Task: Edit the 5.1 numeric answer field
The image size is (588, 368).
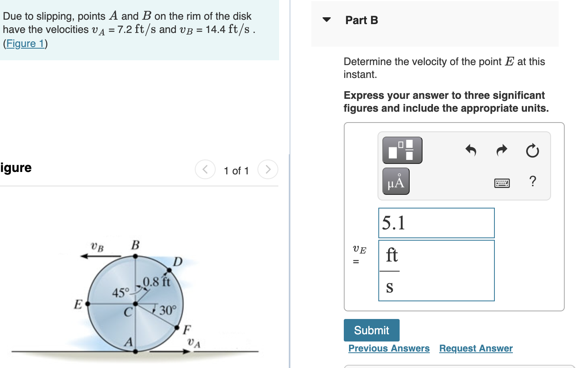Action: click(x=436, y=223)
